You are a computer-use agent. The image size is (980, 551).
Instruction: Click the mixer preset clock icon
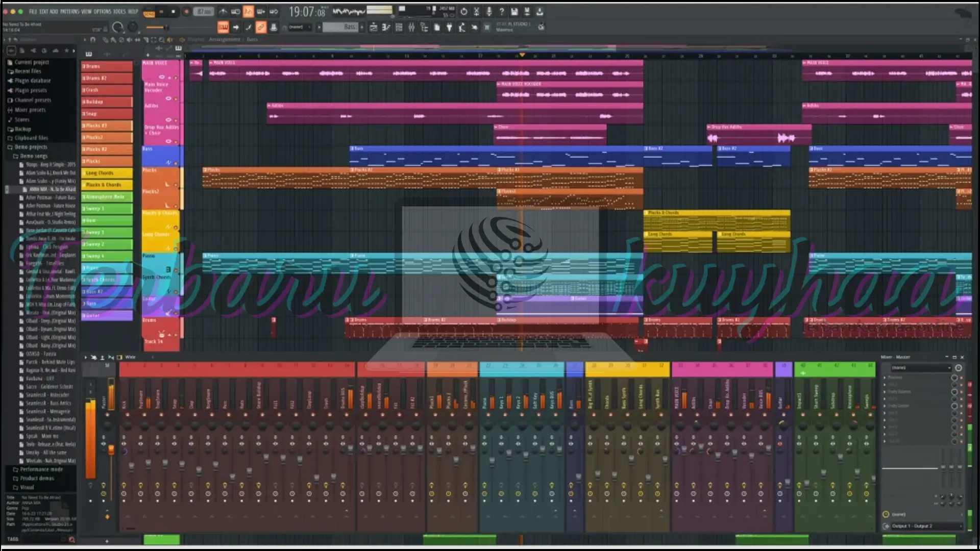coord(959,367)
